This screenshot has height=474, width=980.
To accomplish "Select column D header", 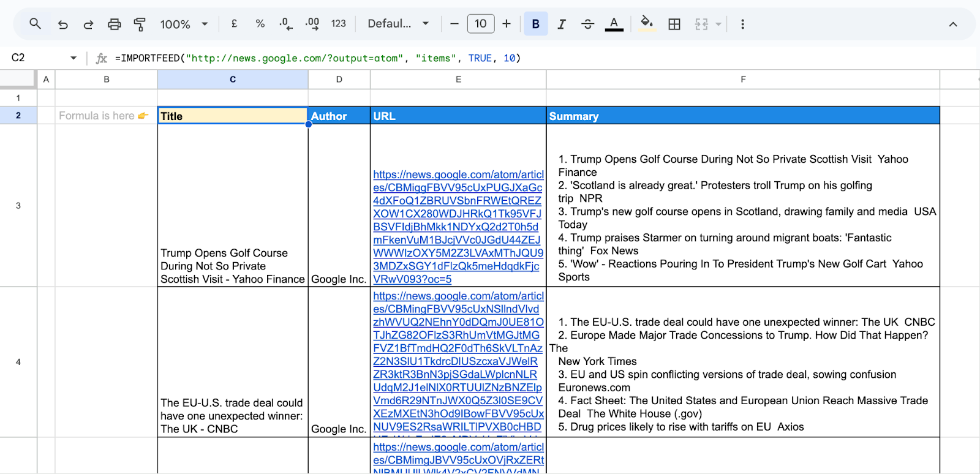I will (x=339, y=80).
